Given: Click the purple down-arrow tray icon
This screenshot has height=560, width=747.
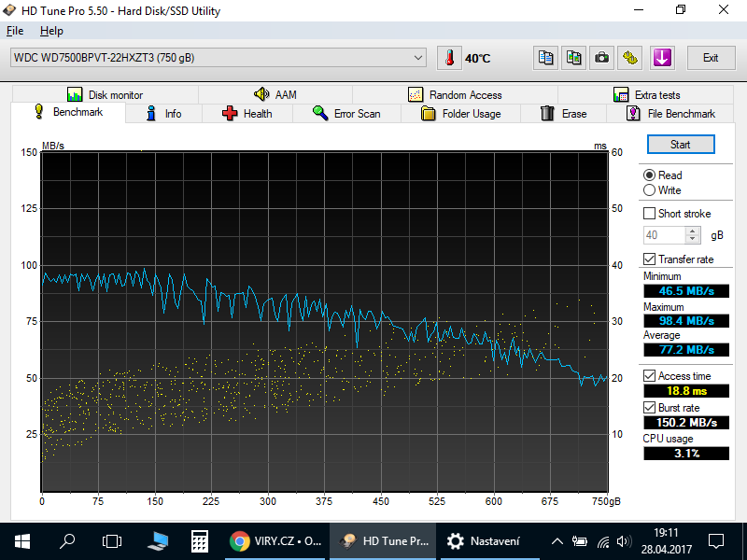Looking at the screenshot, I should (x=662, y=58).
